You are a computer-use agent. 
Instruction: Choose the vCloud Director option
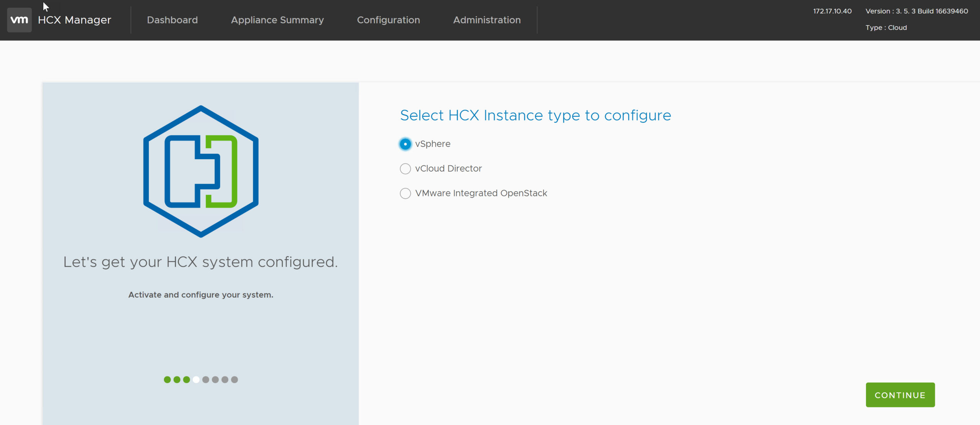tap(405, 169)
